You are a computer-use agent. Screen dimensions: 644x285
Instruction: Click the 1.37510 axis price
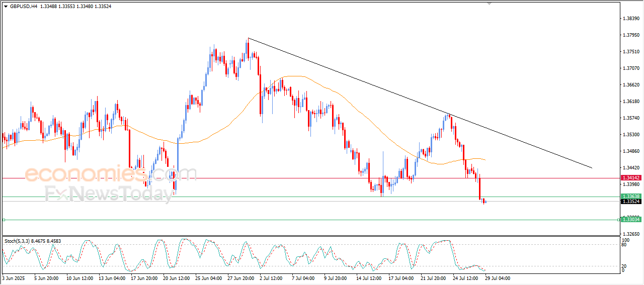tap(631, 51)
